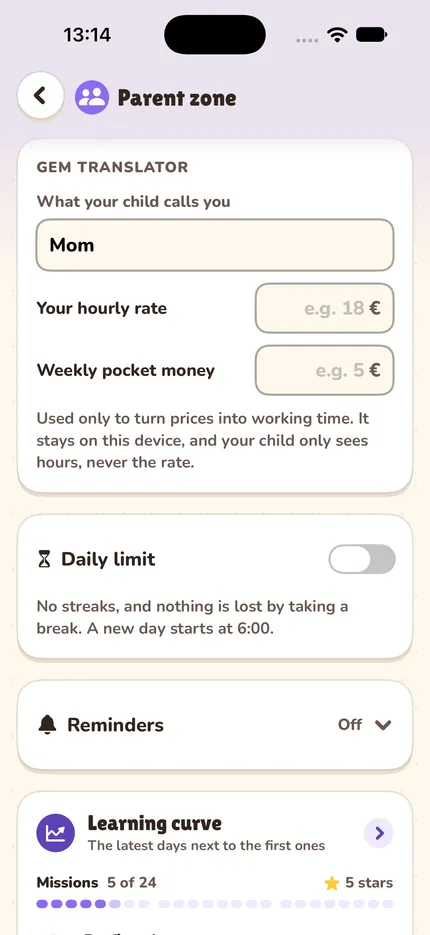430x935 pixels.
Task: Tap the Daily limit label
Action: 108,559
